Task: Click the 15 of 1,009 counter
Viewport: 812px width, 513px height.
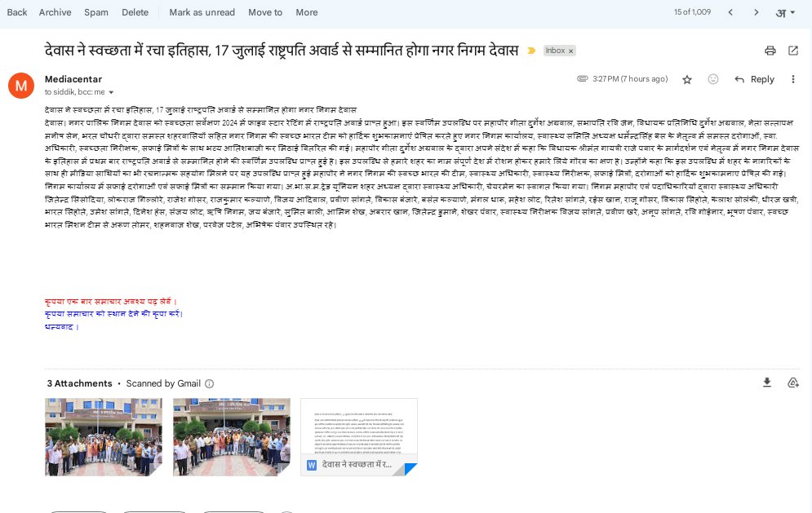Action: tap(692, 12)
